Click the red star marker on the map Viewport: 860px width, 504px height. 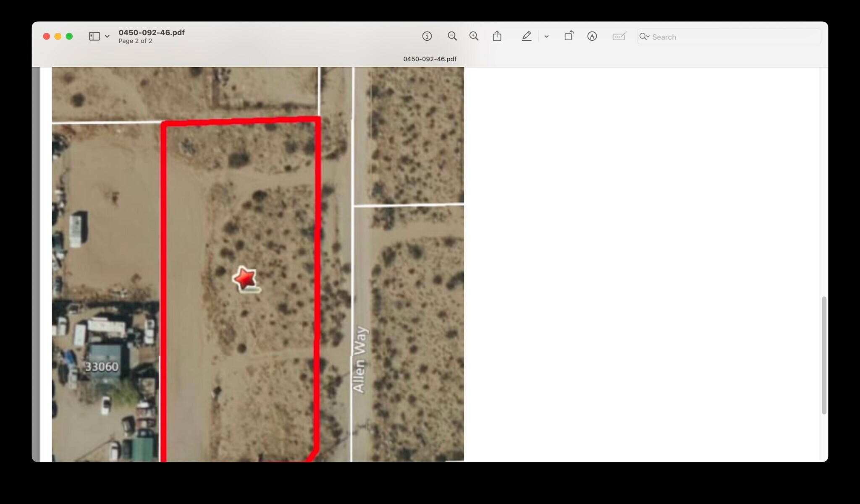(245, 278)
